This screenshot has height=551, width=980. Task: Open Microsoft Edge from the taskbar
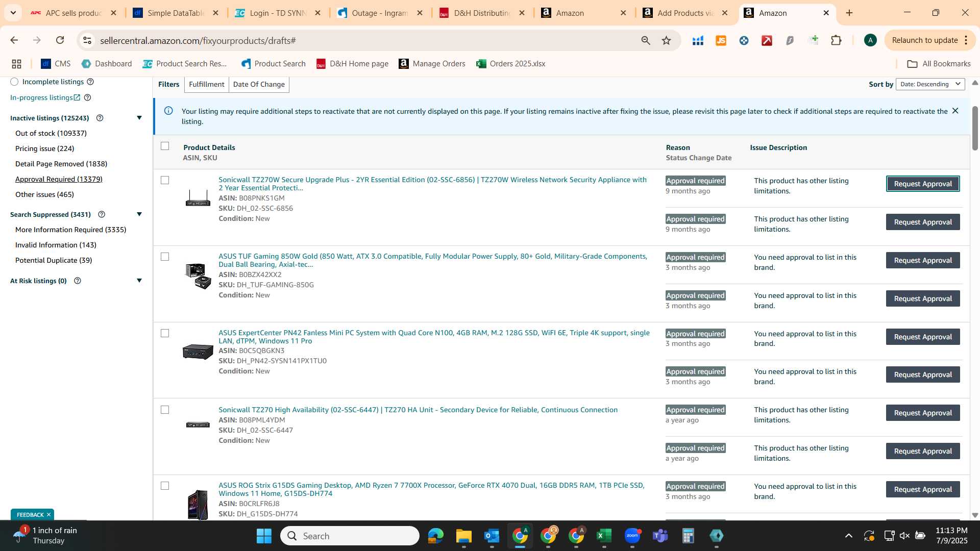pos(435,536)
